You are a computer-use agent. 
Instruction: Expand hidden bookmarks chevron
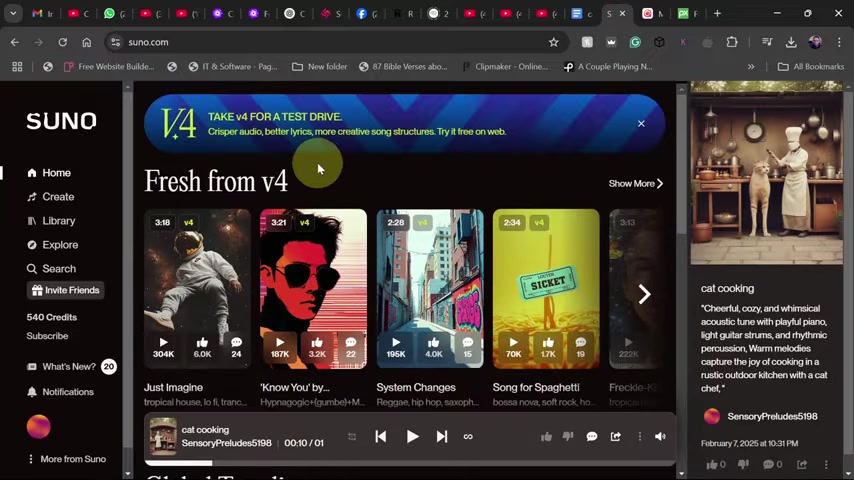tap(751, 66)
